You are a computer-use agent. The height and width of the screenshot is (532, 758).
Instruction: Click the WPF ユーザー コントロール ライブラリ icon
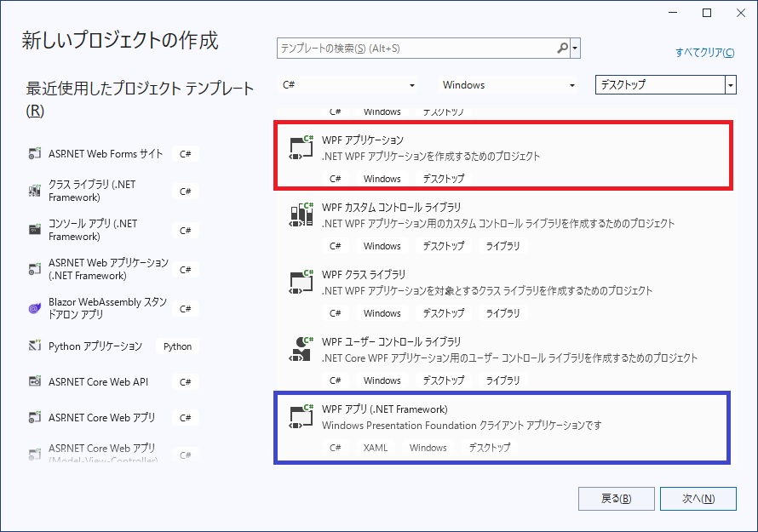tap(301, 349)
